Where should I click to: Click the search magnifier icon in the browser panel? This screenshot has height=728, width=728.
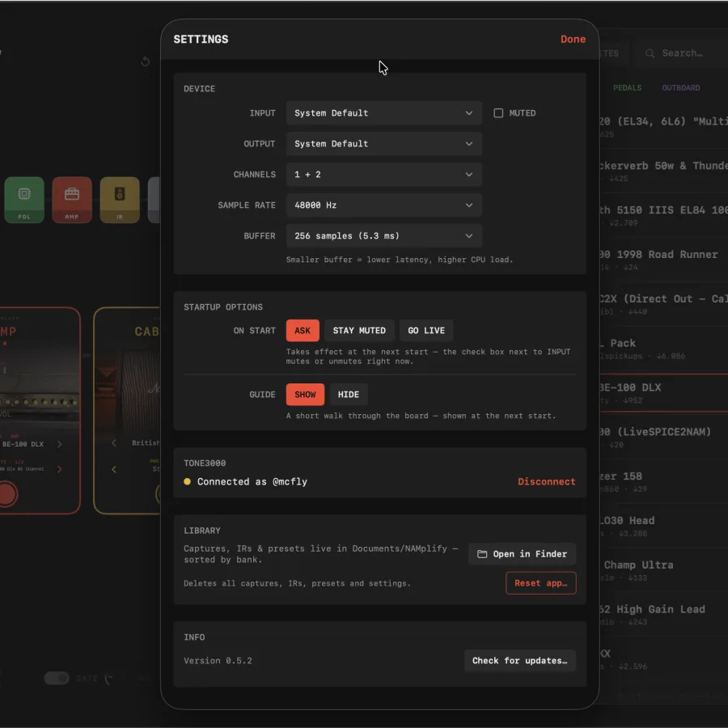[650, 53]
